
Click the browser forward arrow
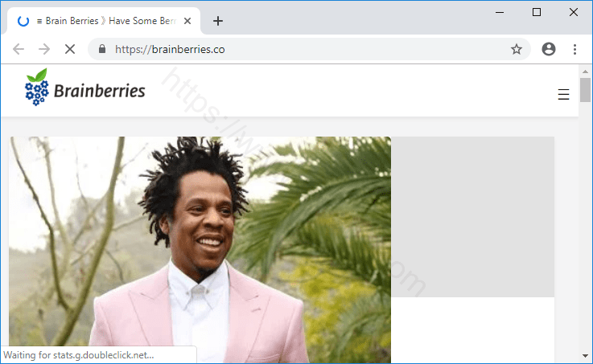point(44,49)
